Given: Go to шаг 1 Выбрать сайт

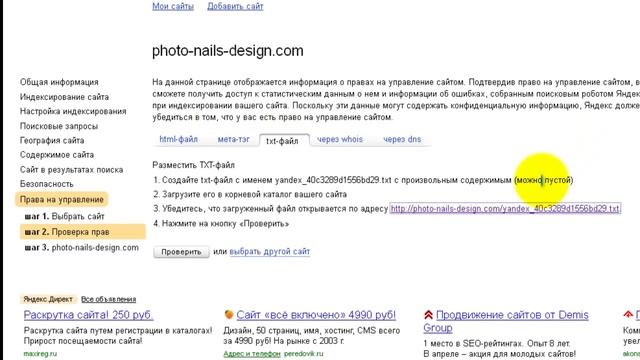Looking at the screenshot, I should point(64,216).
